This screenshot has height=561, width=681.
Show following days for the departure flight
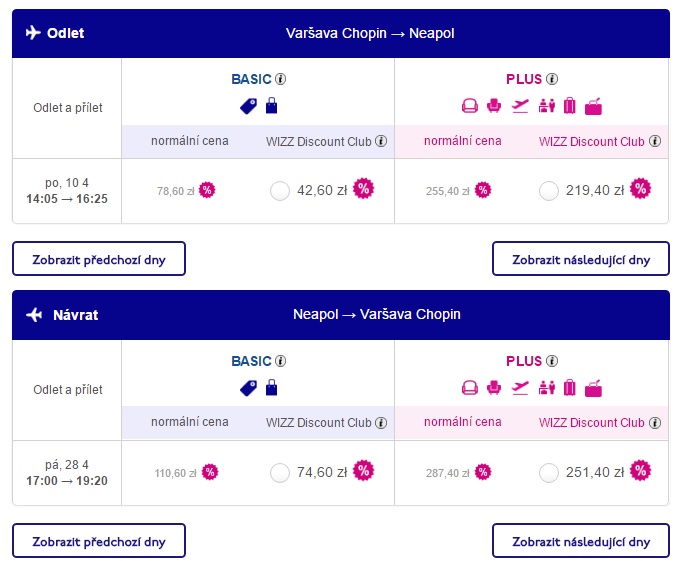(581, 259)
